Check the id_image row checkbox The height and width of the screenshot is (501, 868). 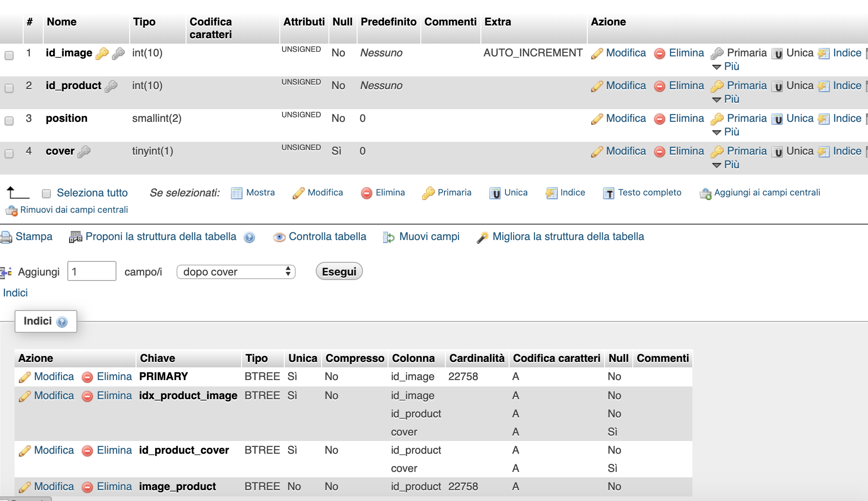click(x=9, y=55)
